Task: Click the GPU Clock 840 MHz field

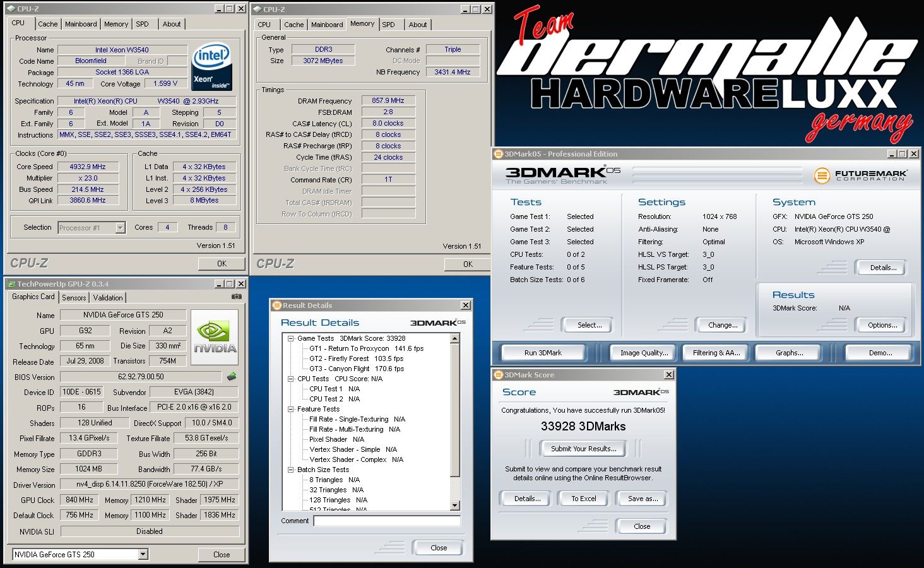Action: (x=80, y=500)
